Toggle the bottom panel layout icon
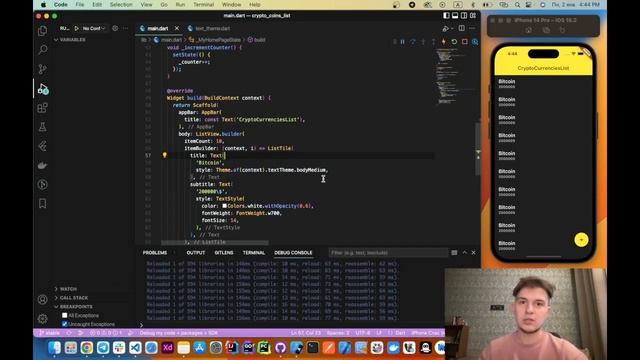The width and height of the screenshot is (640, 360). click(x=455, y=16)
